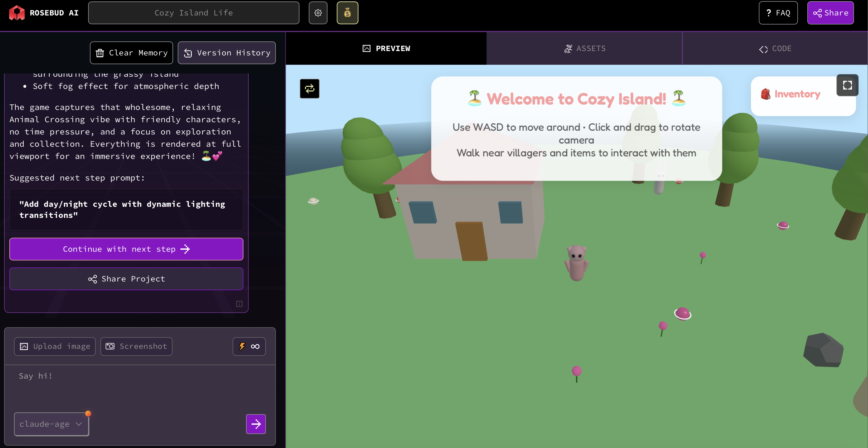Click the Share Project button

[126, 279]
